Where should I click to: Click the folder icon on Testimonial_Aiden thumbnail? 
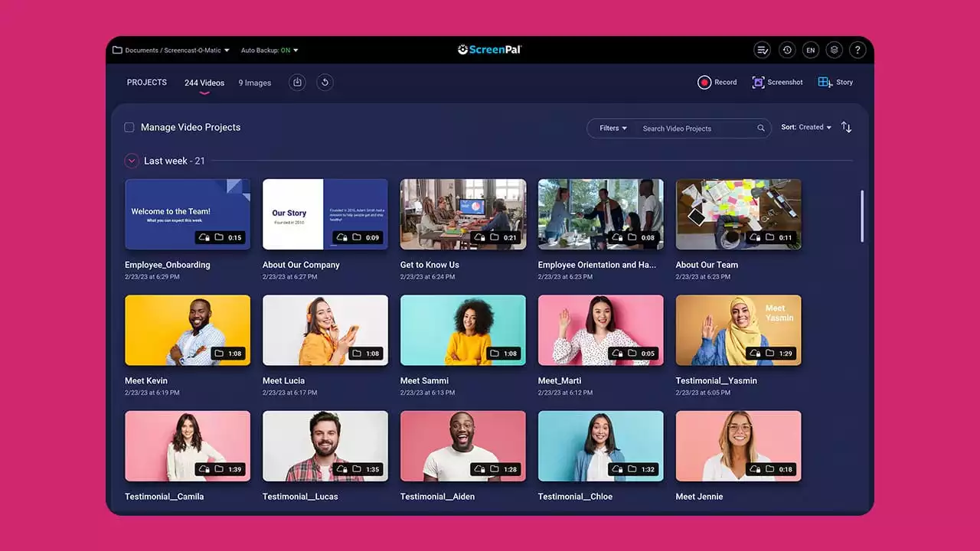pyautogui.click(x=495, y=469)
